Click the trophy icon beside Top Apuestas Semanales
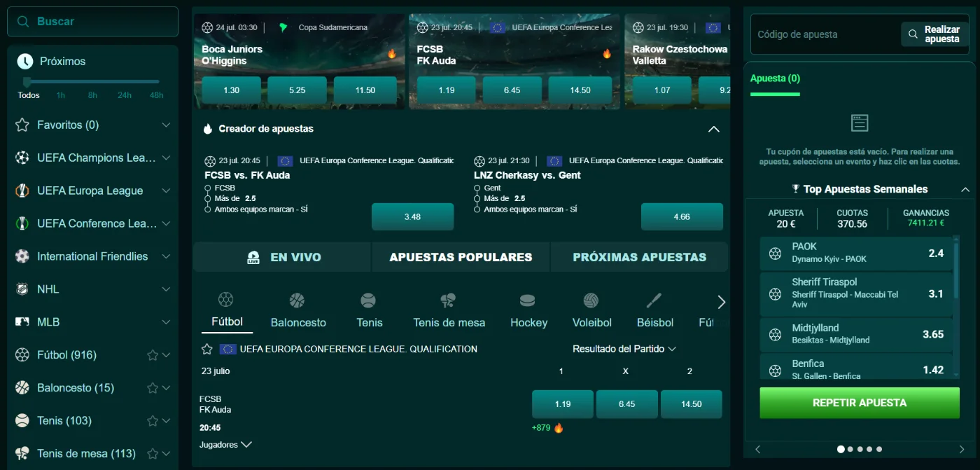This screenshot has height=470, width=980. point(795,189)
